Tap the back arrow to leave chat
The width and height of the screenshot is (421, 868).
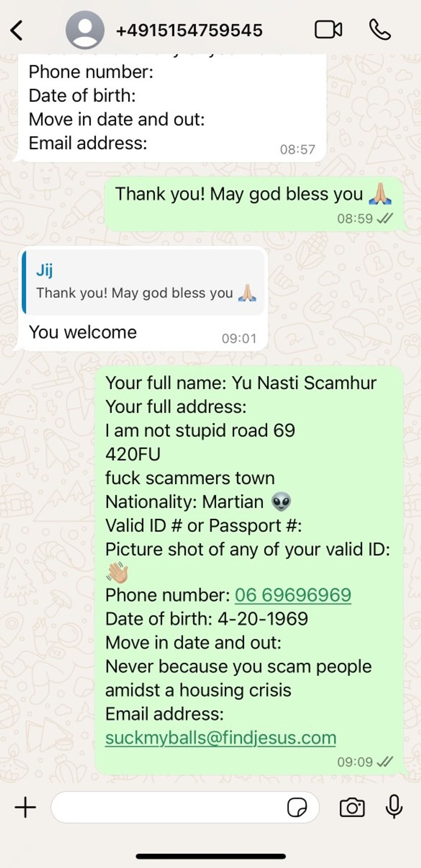coord(16,31)
